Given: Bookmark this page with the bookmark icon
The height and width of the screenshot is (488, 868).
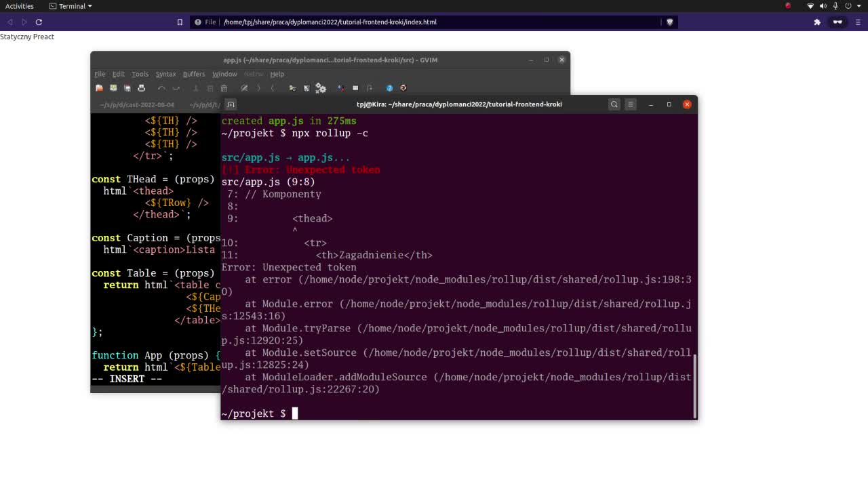Looking at the screenshot, I should tap(180, 22).
